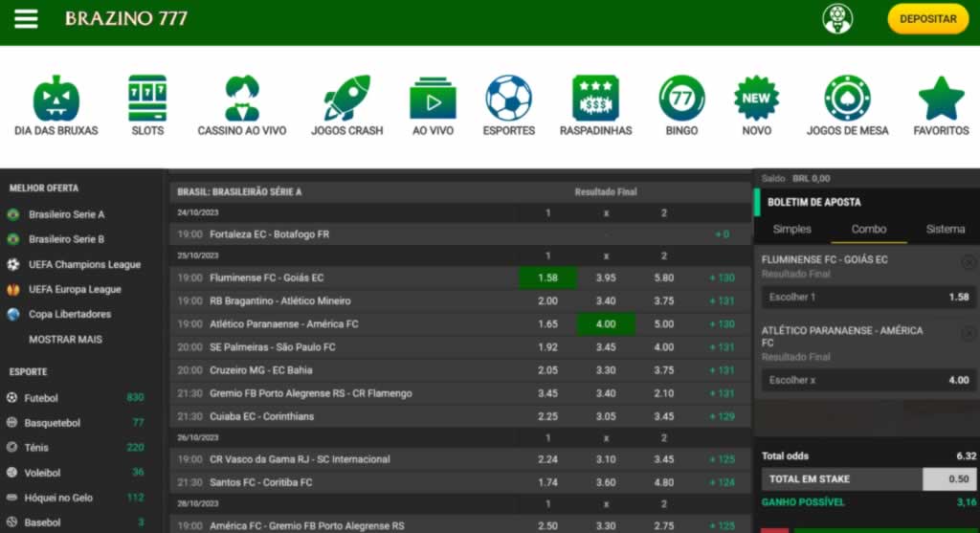Switch to the Combo bet tab
Image resolution: width=980 pixels, height=533 pixels.
(869, 230)
